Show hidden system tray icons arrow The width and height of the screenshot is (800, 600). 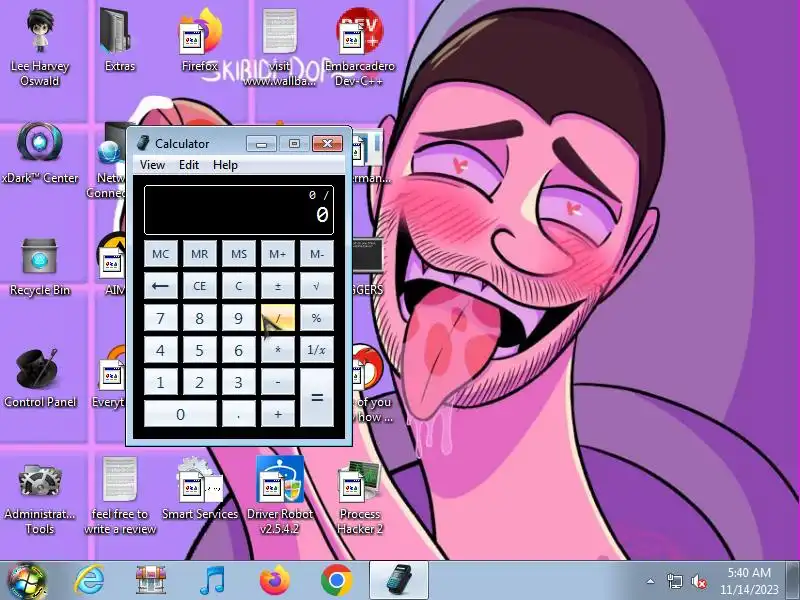click(651, 581)
